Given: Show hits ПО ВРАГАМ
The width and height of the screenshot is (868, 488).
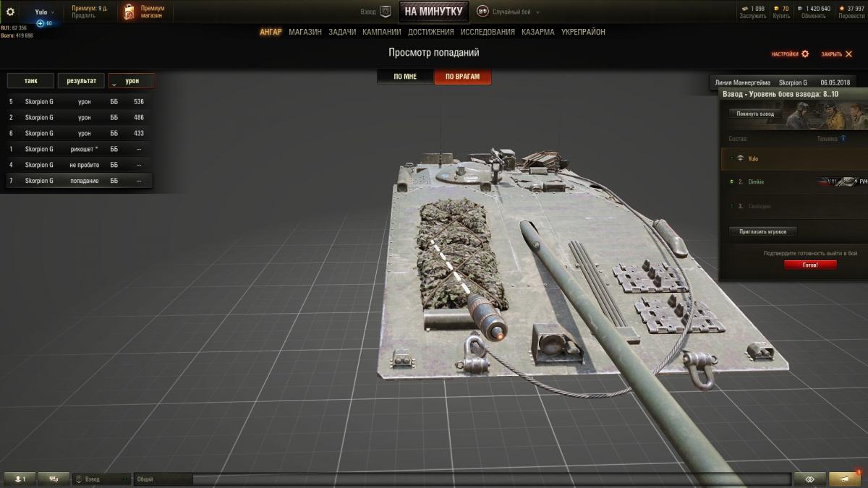Looking at the screenshot, I should 462,77.
